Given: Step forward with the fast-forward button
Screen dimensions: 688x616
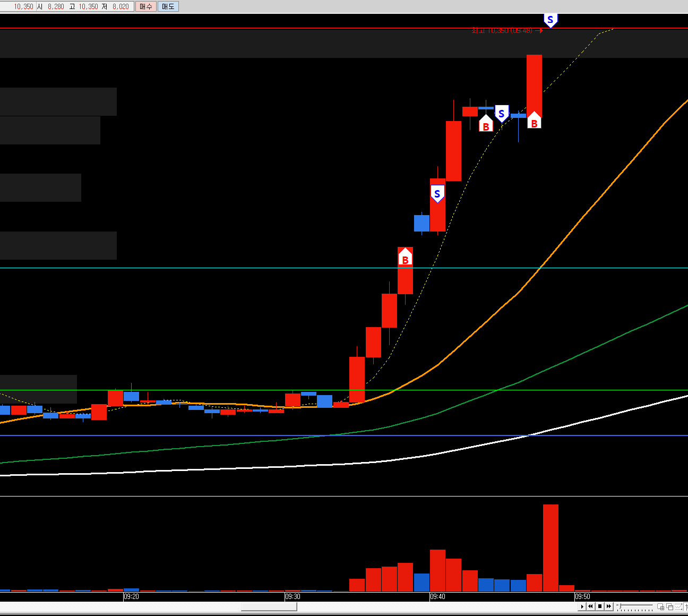Looking at the screenshot, I should point(609,606).
